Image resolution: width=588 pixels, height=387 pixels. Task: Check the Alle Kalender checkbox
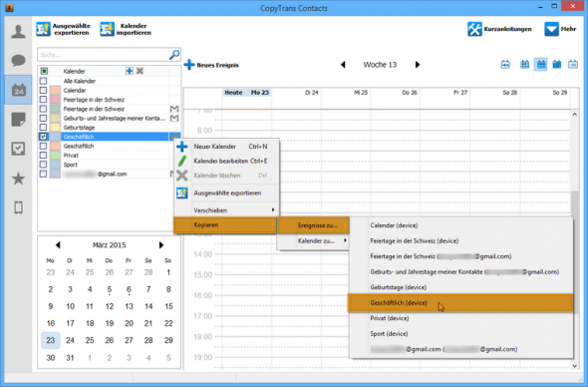point(44,81)
